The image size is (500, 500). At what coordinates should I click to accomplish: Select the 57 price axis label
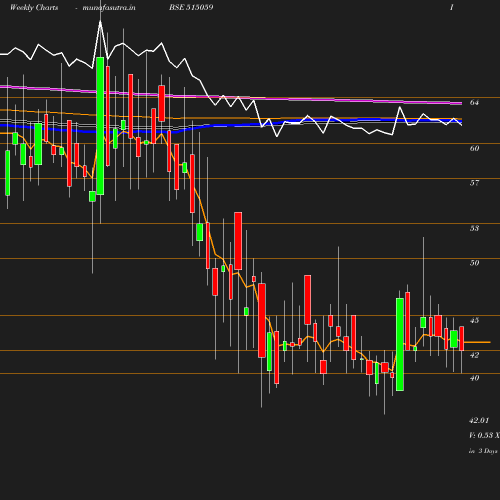point(474,183)
